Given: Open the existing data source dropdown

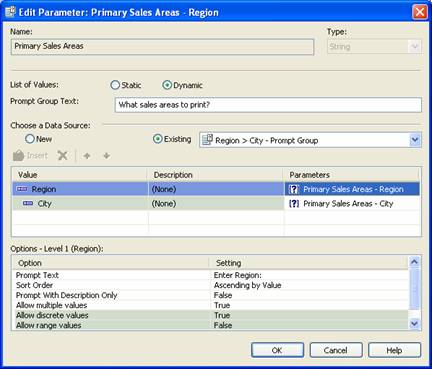Looking at the screenshot, I should (415, 140).
